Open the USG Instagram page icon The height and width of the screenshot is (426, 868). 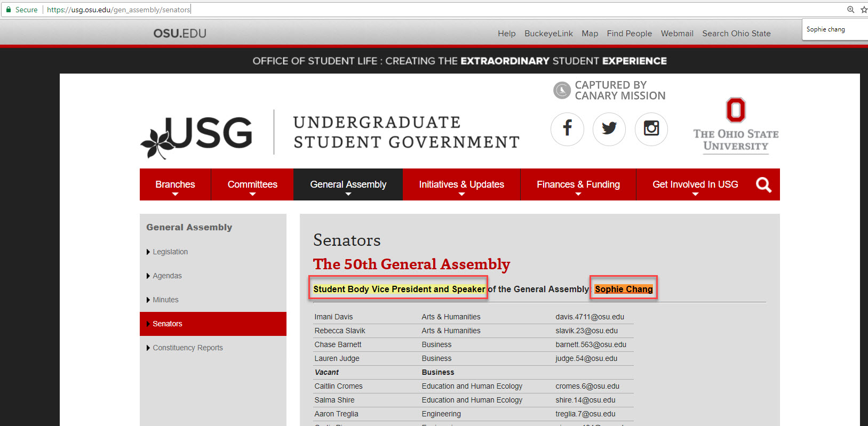click(x=651, y=129)
